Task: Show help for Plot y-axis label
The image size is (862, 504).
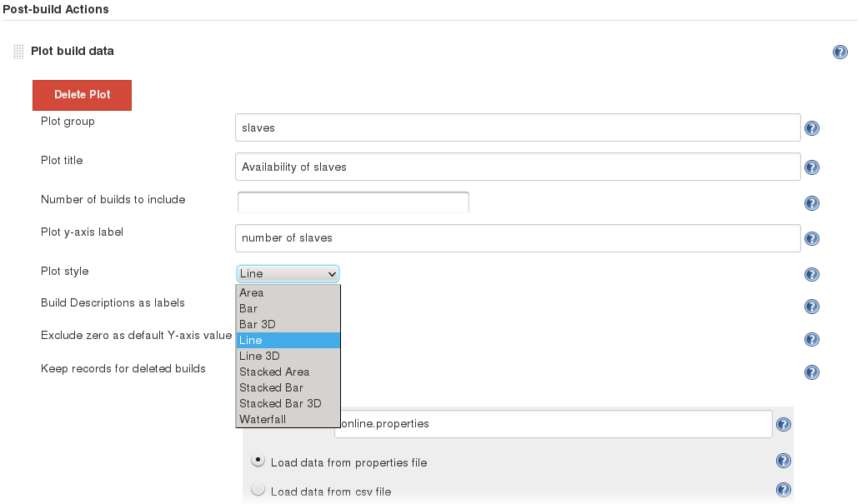Action: pos(812,239)
